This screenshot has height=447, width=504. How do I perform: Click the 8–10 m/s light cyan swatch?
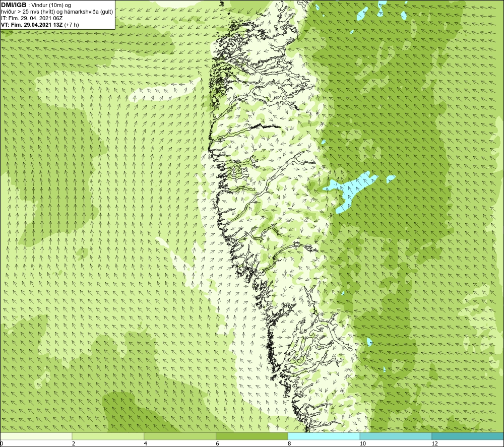click(x=324, y=436)
